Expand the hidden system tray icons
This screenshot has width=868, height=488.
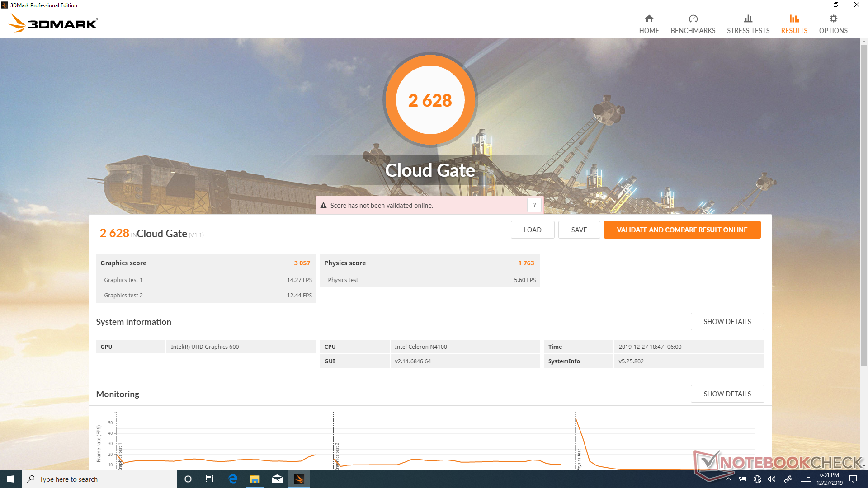point(728,479)
